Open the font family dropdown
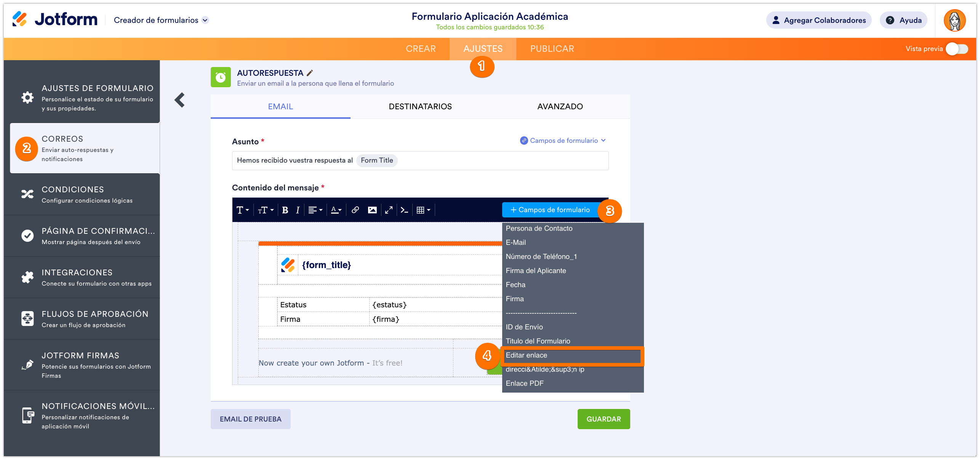The width and height of the screenshot is (980, 460). [243, 210]
